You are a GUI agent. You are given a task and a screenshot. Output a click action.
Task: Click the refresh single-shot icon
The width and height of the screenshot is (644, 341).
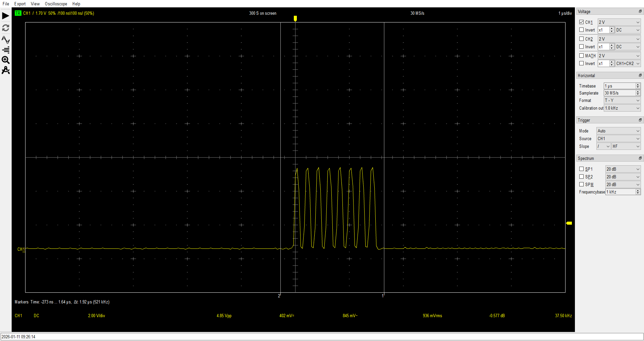tap(6, 28)
